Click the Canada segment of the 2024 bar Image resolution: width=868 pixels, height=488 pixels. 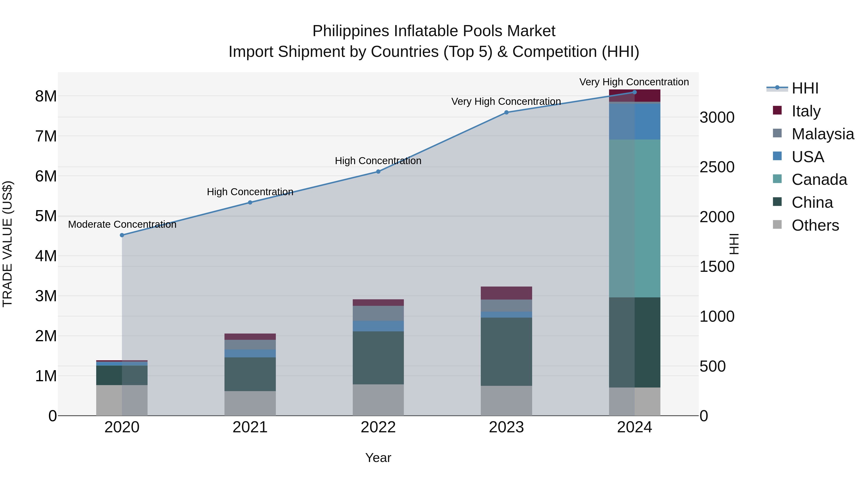(x=635, y=218)
